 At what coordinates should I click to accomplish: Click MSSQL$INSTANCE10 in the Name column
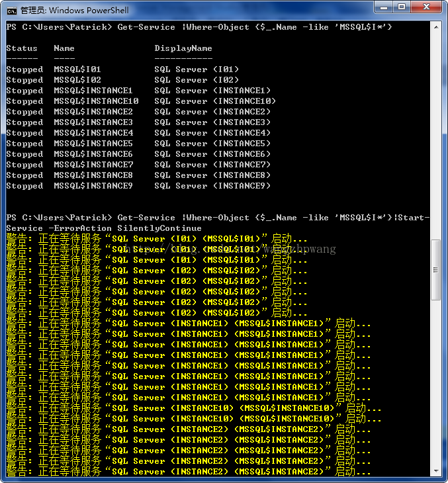click(x=96, y=101)
